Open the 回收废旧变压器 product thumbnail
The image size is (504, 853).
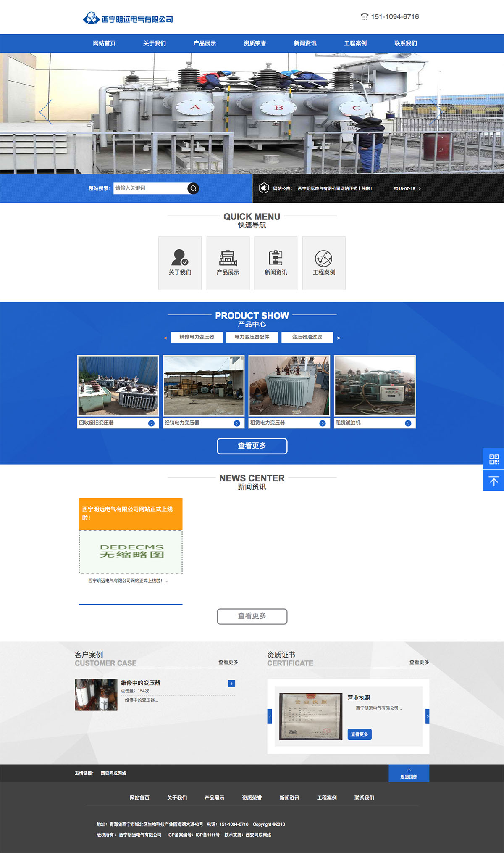pyautogui.click(x=118, y=386)
